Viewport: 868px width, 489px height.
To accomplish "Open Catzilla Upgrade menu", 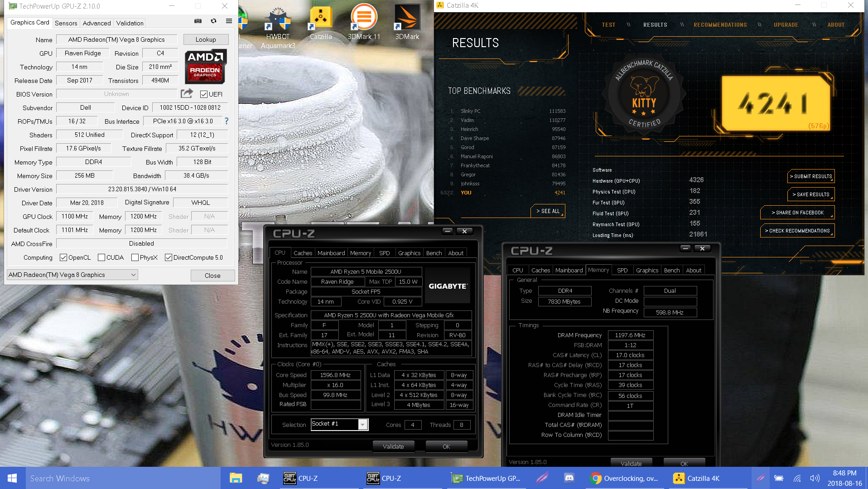I will point(786,25).
